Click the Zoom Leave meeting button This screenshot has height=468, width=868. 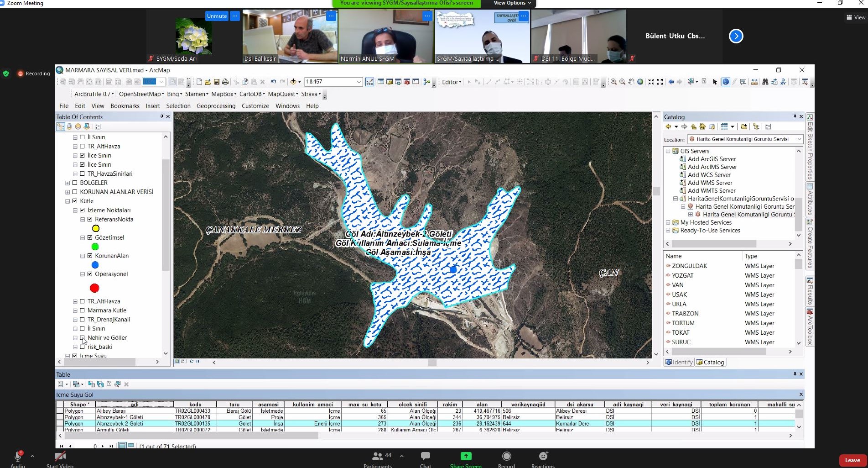point(852,460)
